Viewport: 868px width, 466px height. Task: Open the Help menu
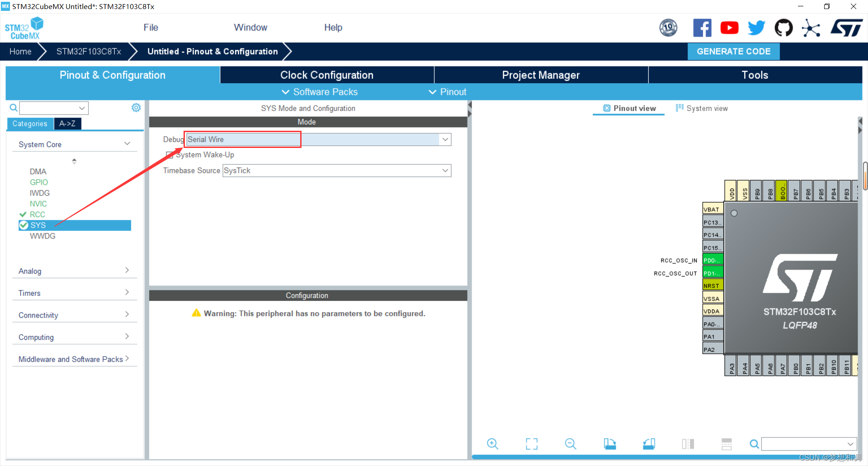coord(333,28)
